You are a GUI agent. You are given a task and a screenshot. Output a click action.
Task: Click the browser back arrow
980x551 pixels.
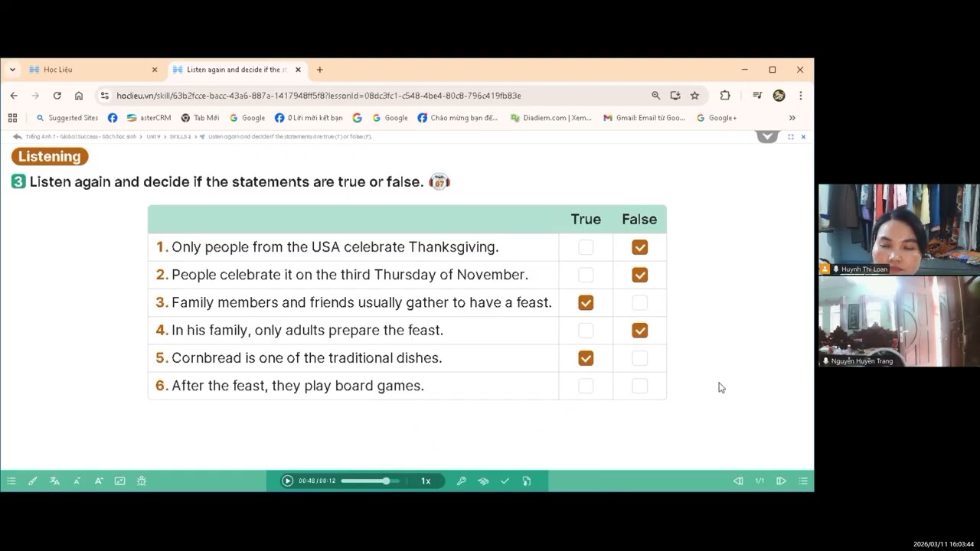click(14, 96)
